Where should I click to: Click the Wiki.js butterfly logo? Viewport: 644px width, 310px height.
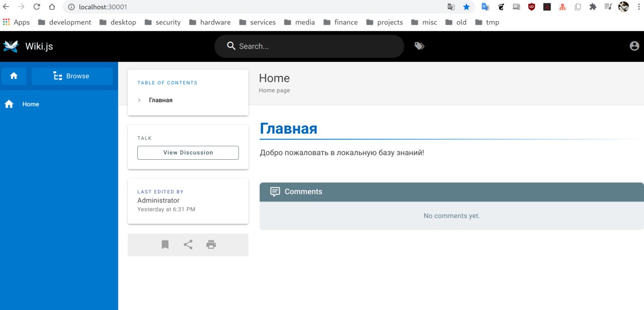click(11, 46)
